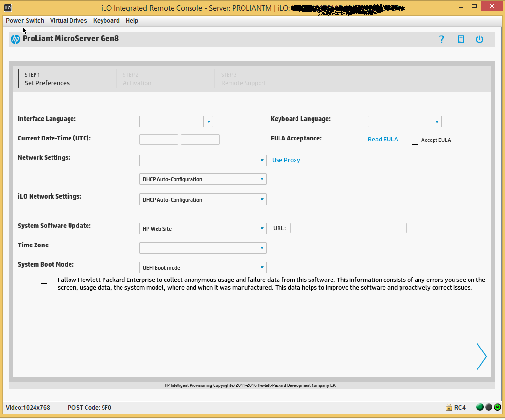This screenshot has width=505, height=420.
Task: Click the padlock encryption icon
Action: 449,407
